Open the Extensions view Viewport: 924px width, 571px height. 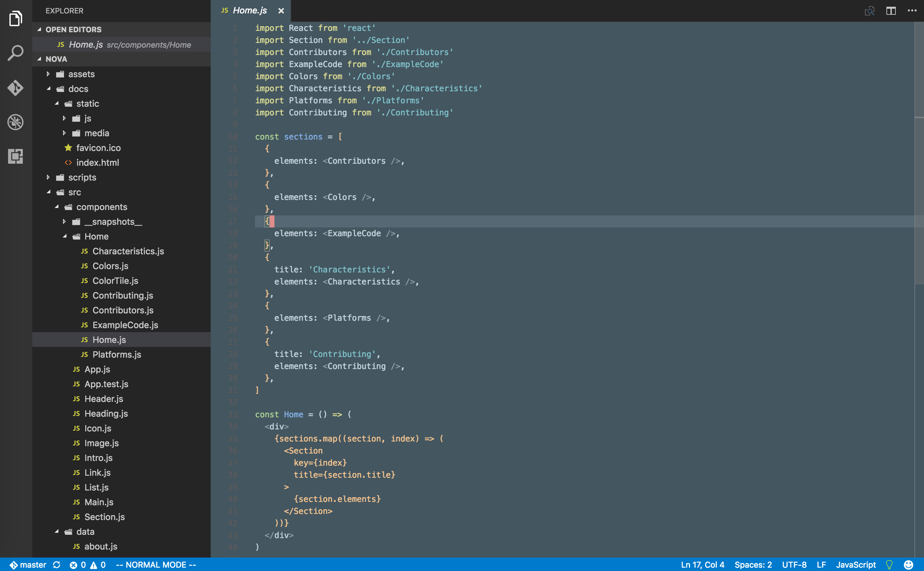pos(15,156)
